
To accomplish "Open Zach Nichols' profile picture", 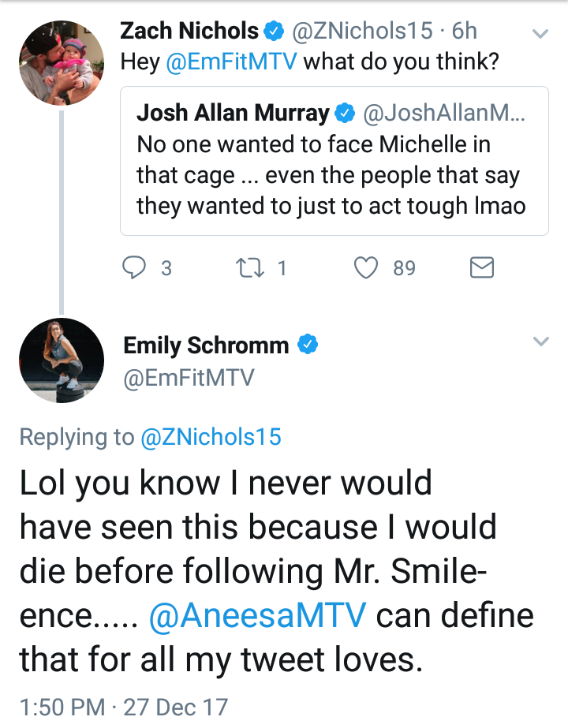I will (62, 62).
